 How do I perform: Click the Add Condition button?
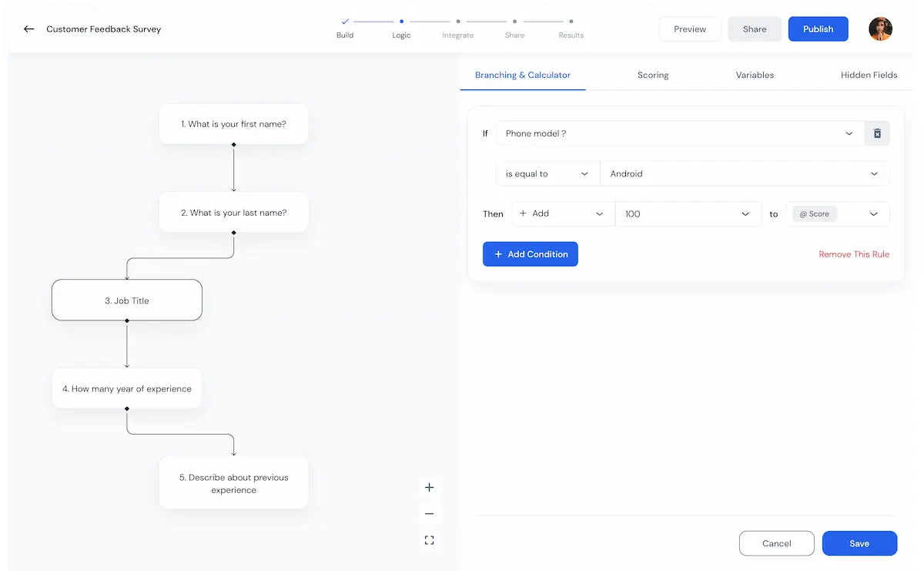531,254
